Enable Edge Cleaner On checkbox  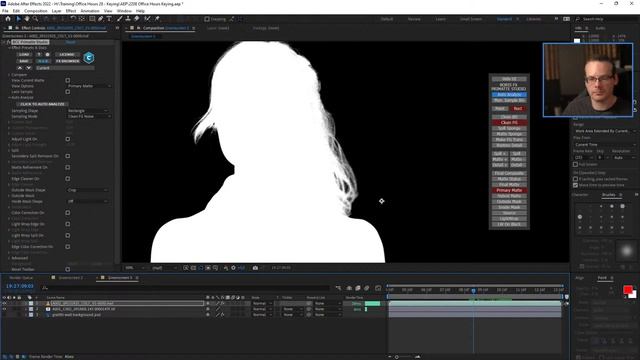pyautogui.click(x=68, y=179)
